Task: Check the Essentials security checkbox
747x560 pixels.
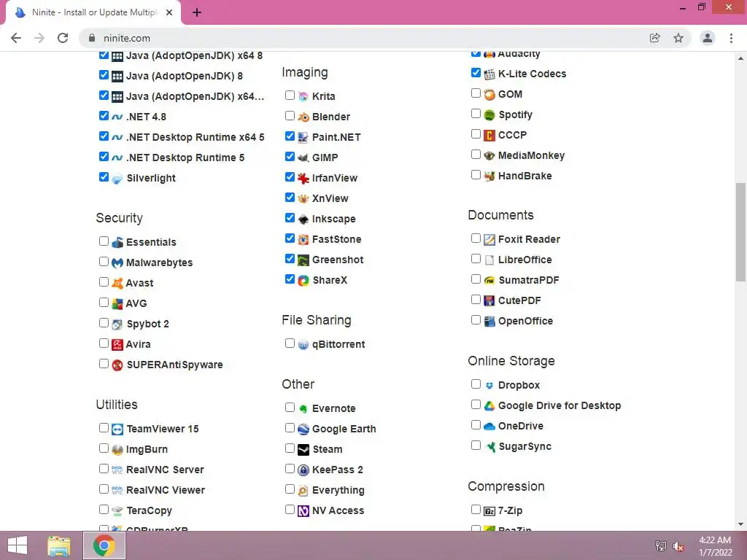Action: (104, 241)
